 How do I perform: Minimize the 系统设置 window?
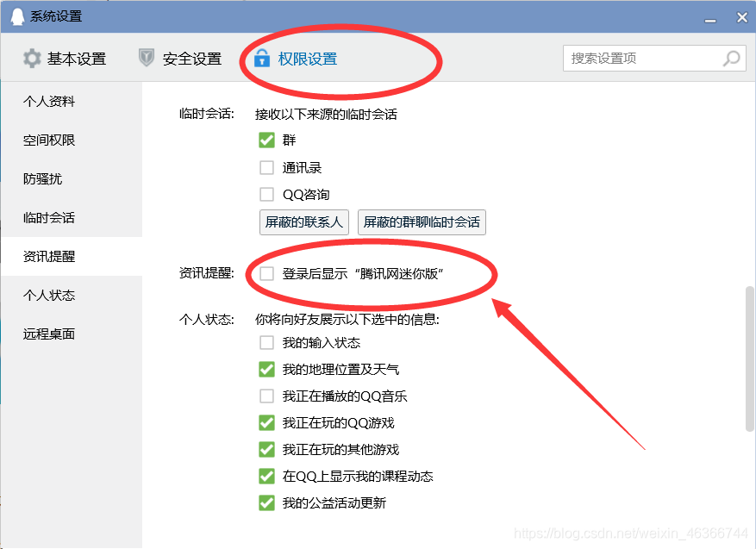coord(709,20)
